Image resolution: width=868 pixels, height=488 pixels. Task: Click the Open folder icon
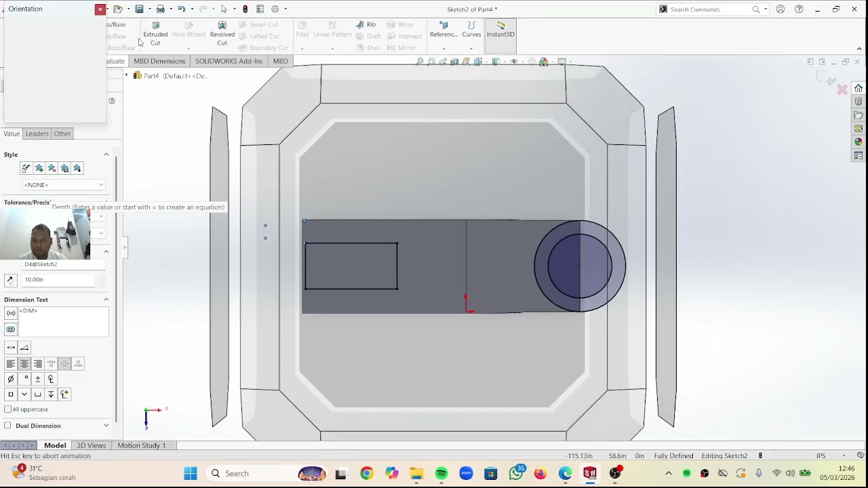(117, 9)
